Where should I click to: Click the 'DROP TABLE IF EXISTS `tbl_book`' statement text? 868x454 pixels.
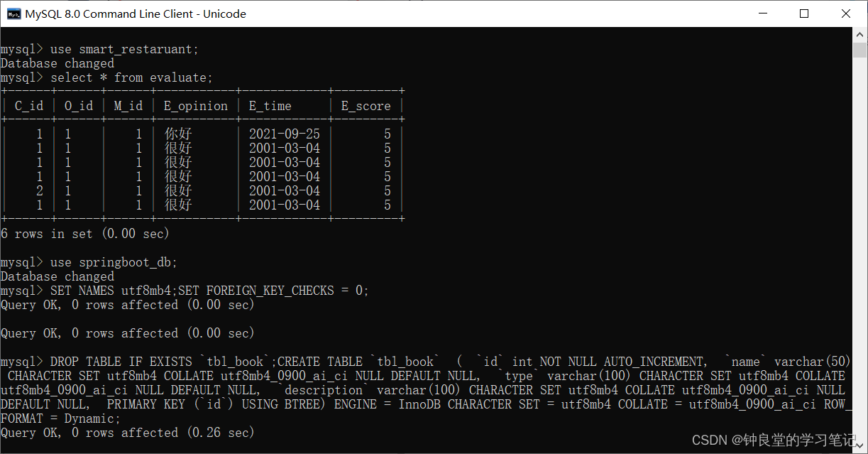click(161, 362)
